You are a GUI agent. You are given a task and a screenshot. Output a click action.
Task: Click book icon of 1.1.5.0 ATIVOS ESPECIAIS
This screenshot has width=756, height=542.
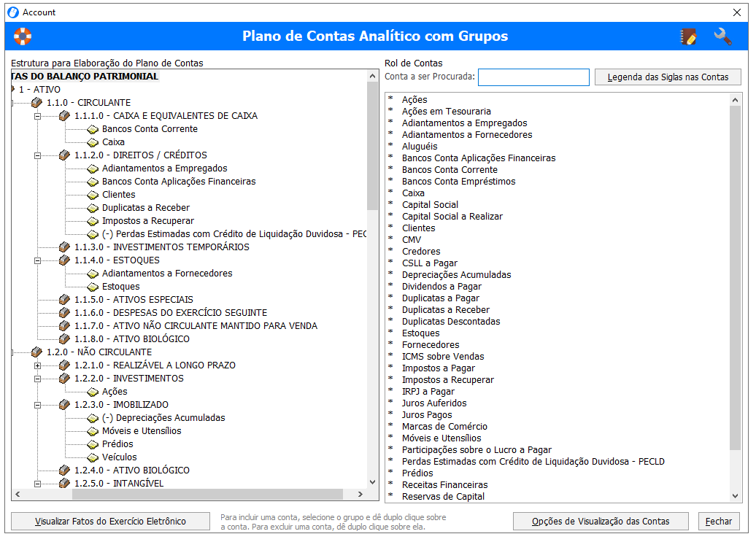[65, 300]
